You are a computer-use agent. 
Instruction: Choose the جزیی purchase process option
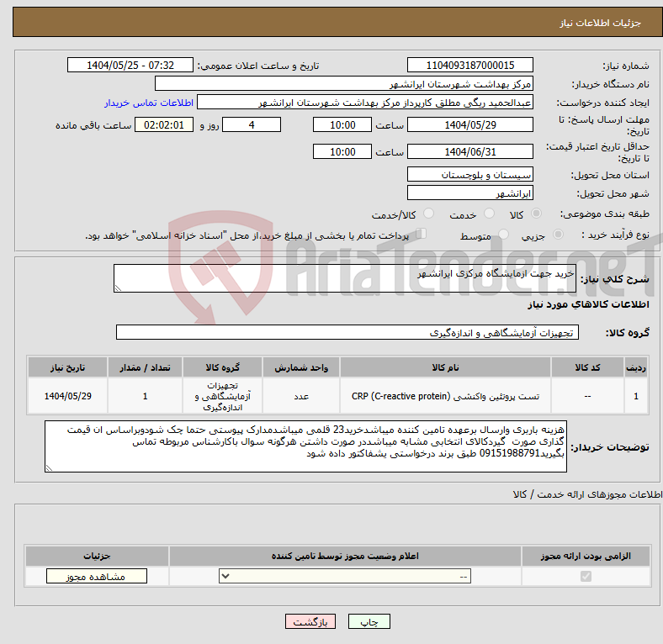(x=558, y=234)
